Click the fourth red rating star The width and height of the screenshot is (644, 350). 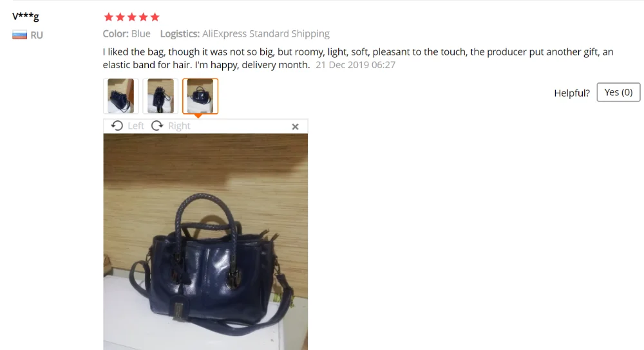(143, 17)
